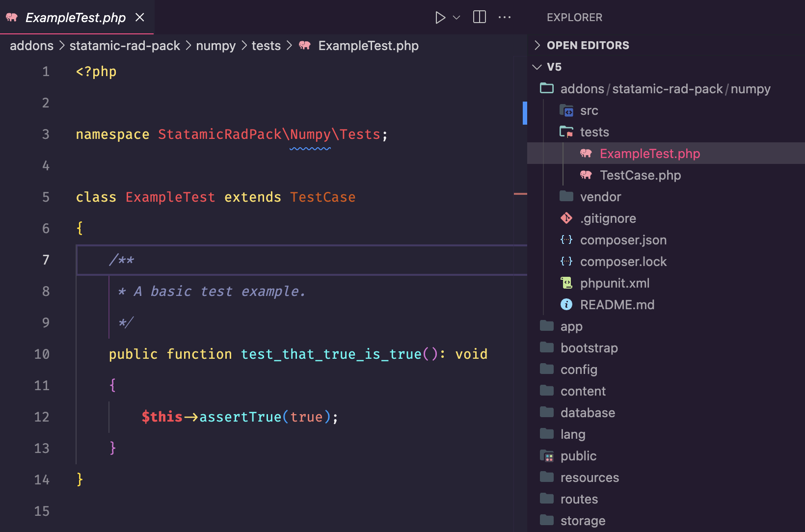Viewport: 805px width, 532px height.
Task: Click the public folder icon
Action: tap(547, 456)
